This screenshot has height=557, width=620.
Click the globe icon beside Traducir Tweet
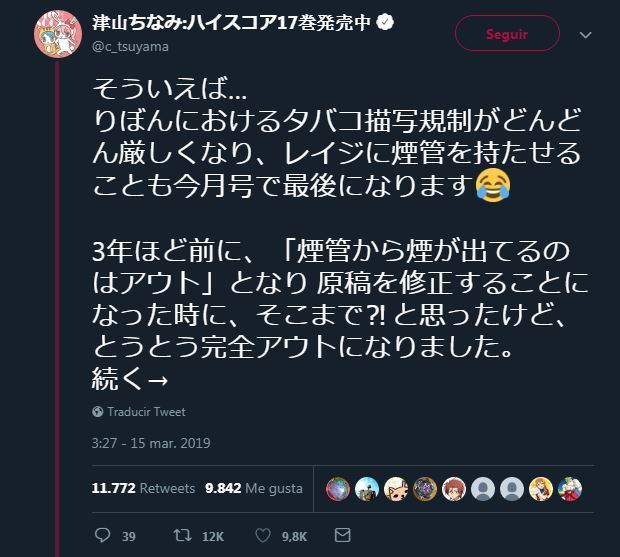tap(97, 411)
